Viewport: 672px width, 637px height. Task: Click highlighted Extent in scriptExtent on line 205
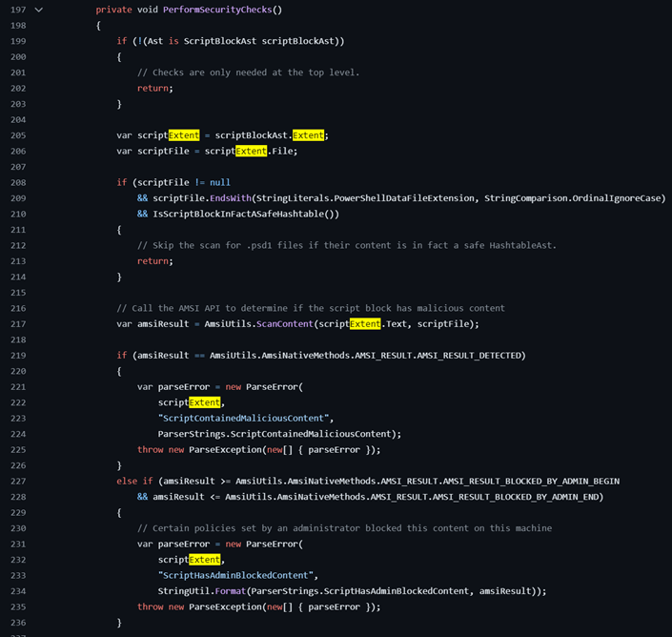(183, 135)
